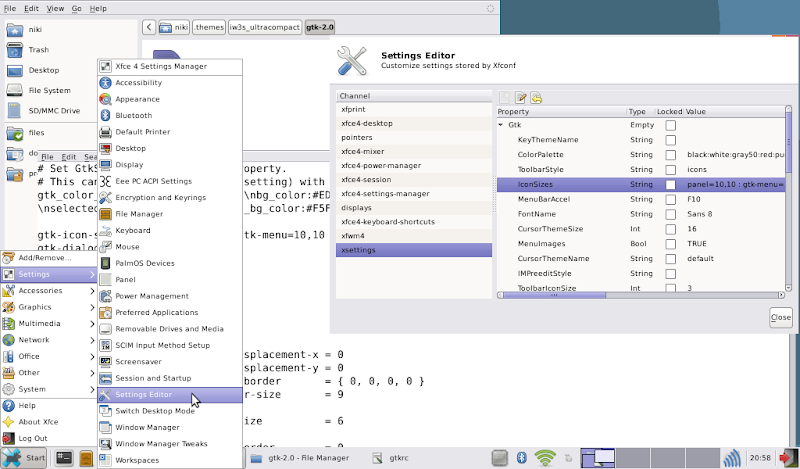Expand the Accessories submenu

click(48, 290)
